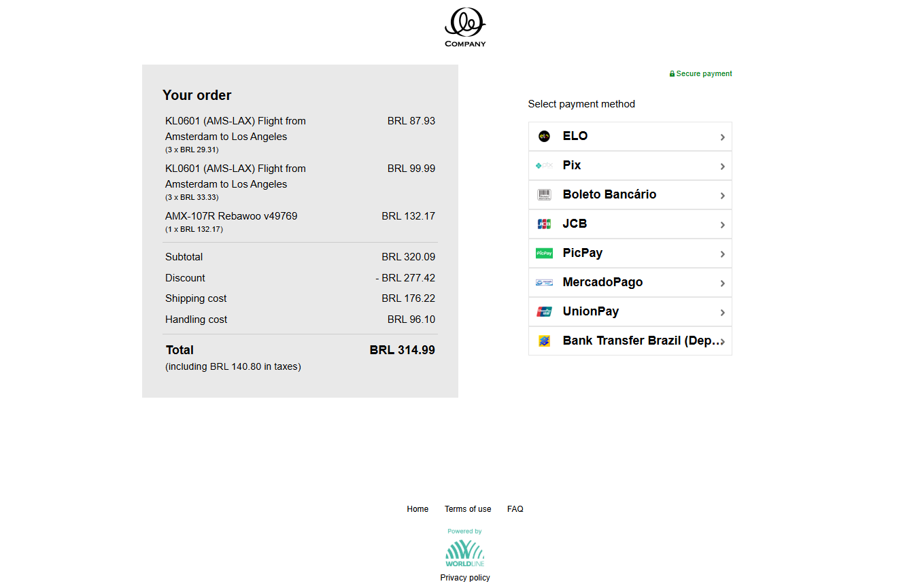The width and height of the screenshot is (903, 588).
Task: Expand the JCB row chevron arrow
Action: [722, 224]
